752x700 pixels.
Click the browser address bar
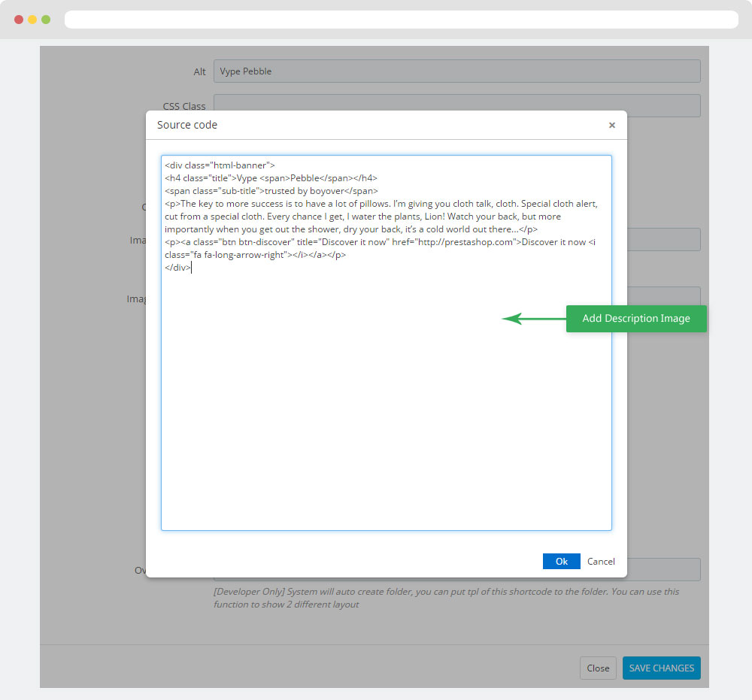coord(402,20)
